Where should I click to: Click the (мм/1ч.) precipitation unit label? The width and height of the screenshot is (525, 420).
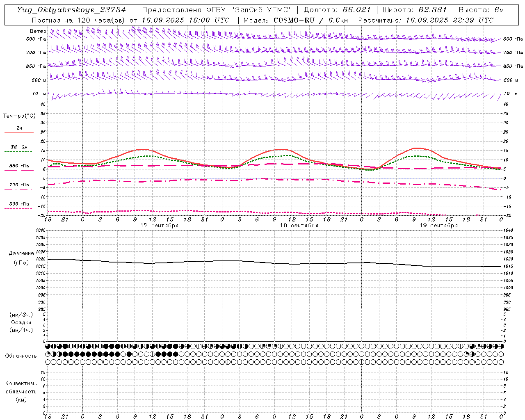(21, 330)
